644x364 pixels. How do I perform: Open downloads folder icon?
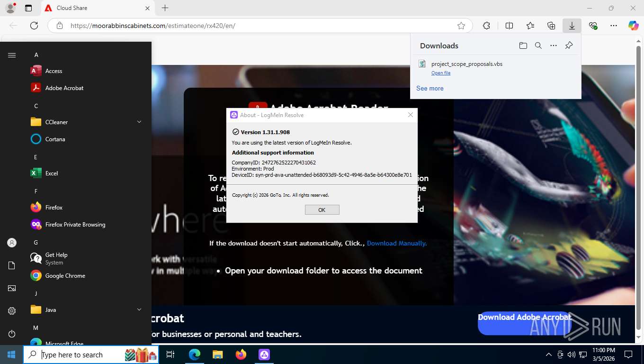523,45
